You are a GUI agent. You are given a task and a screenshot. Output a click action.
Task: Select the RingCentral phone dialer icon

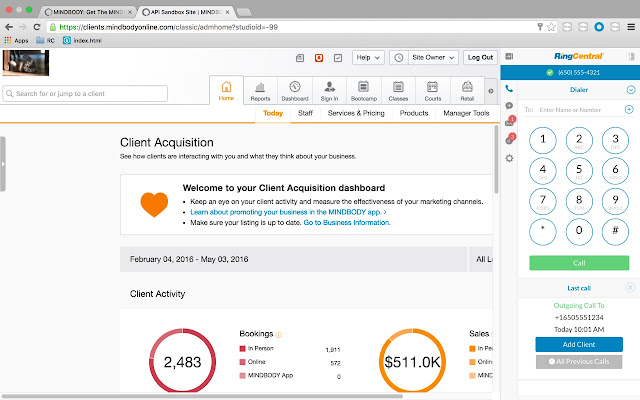(509, 88)
